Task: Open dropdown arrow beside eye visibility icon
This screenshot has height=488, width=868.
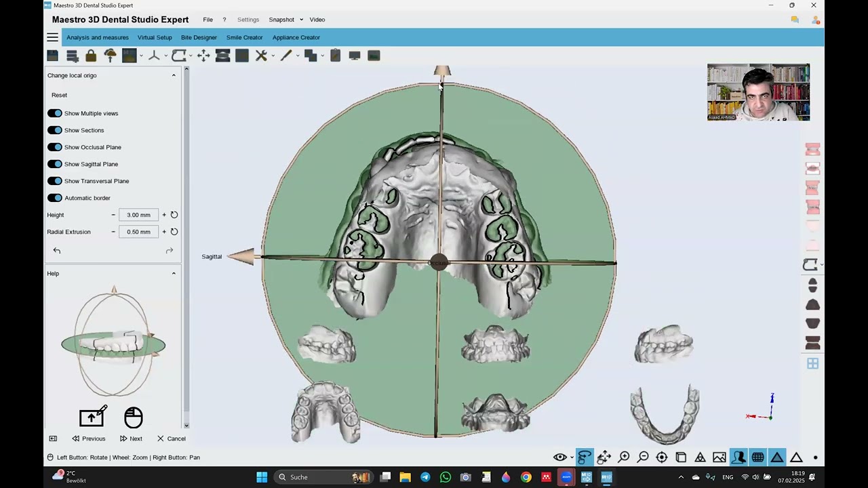Action: [572, 458]
